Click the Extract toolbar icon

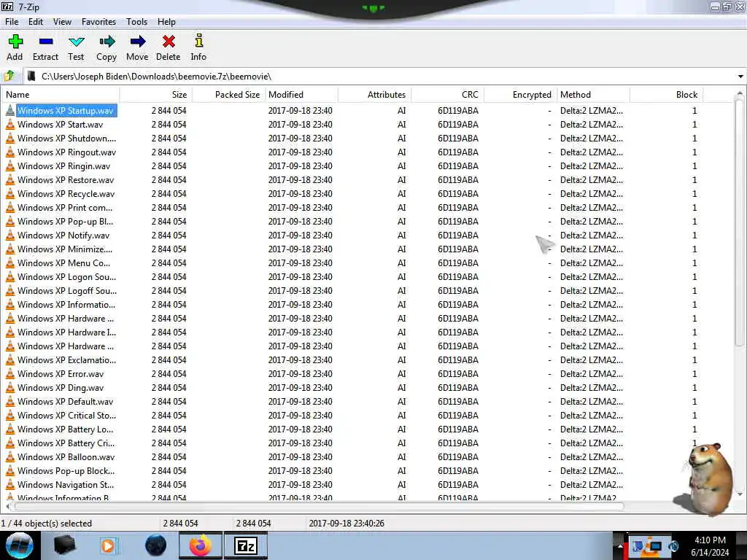pos(46,42)
